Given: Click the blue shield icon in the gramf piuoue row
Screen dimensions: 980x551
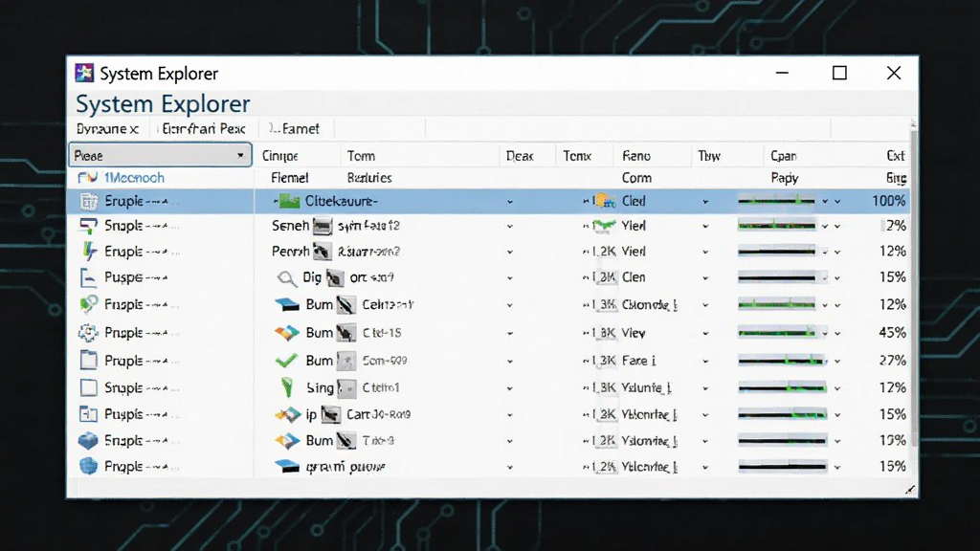Looking at the screenshot, I should point(89,466).
